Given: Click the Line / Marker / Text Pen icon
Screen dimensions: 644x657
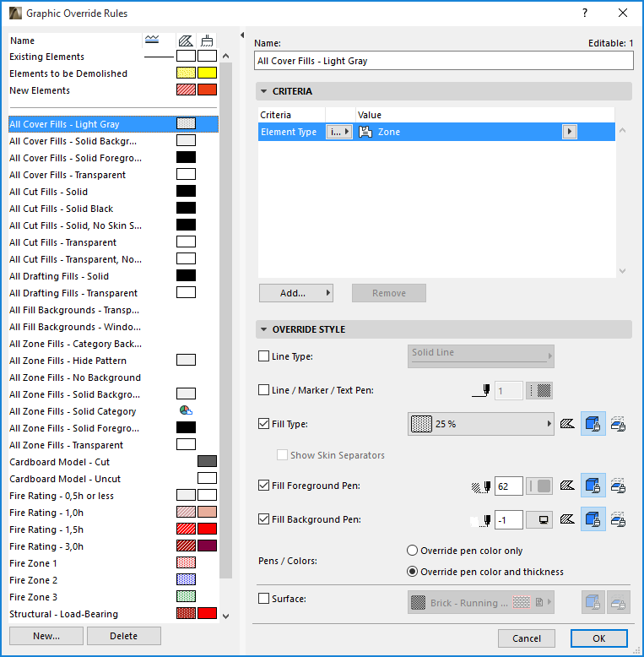Looking at the screenshot, I should (x=481, y=390).
